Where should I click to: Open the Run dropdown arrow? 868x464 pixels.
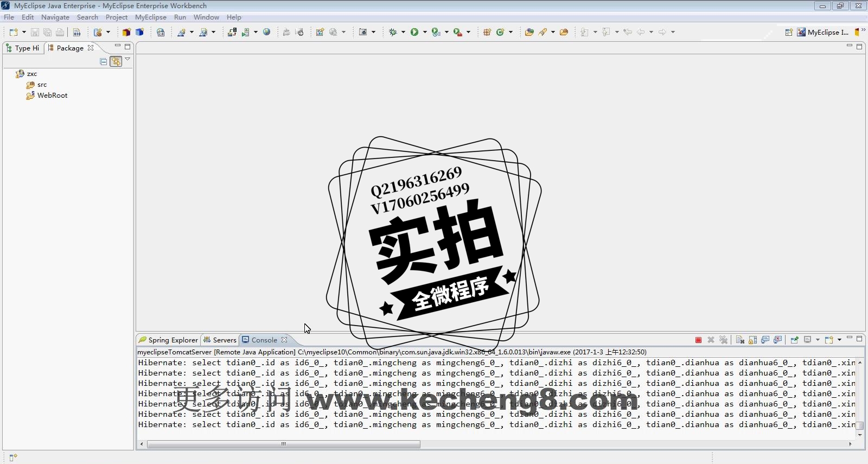pos(425,32)
